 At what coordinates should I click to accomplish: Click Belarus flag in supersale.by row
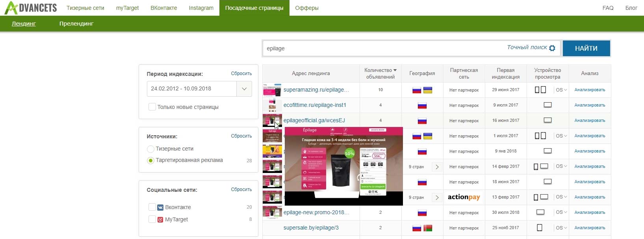pos(427,228)
